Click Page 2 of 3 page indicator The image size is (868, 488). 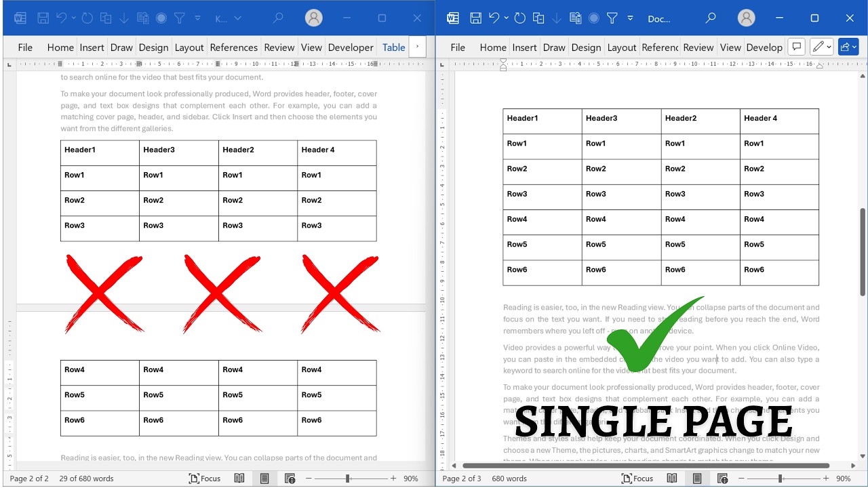(x=461, y=479)
